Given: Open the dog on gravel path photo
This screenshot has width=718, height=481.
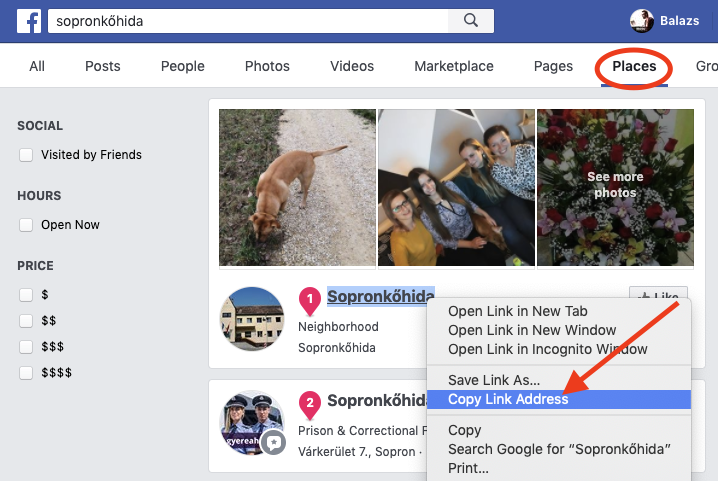Looking at the screenshot, I should coord(297,187).
